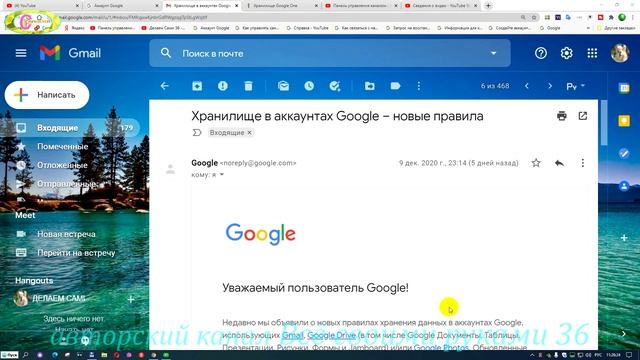Mark the email as unread

click(x=283, y=86)
